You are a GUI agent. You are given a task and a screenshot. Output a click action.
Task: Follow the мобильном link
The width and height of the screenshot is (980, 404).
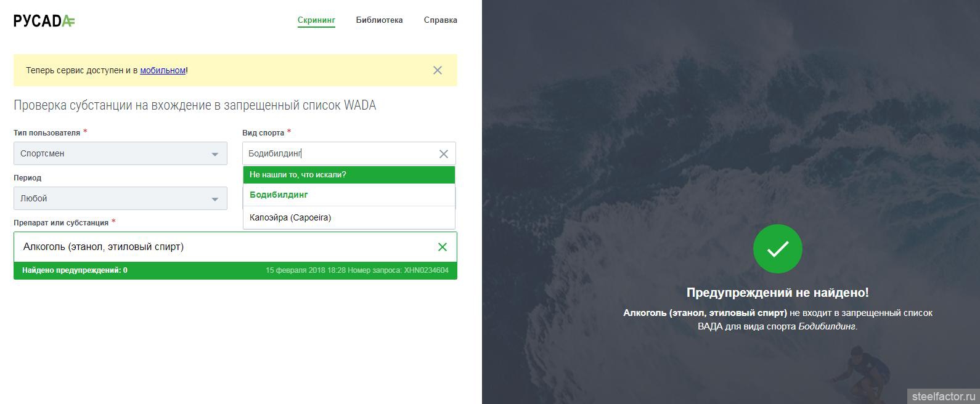pyautogui.click(x=163, y=70)
